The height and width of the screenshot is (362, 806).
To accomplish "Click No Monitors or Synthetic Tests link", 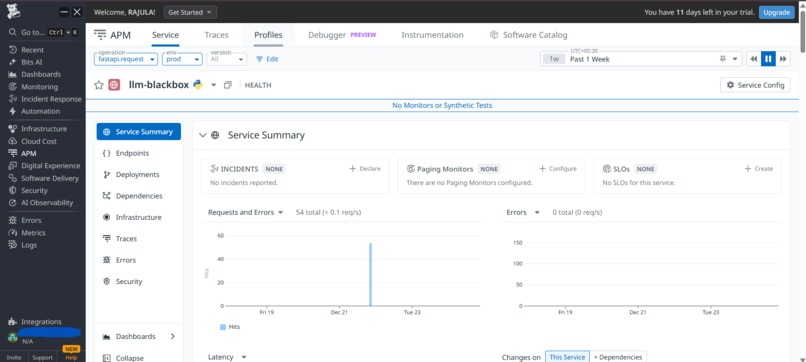I will point(442,105).
